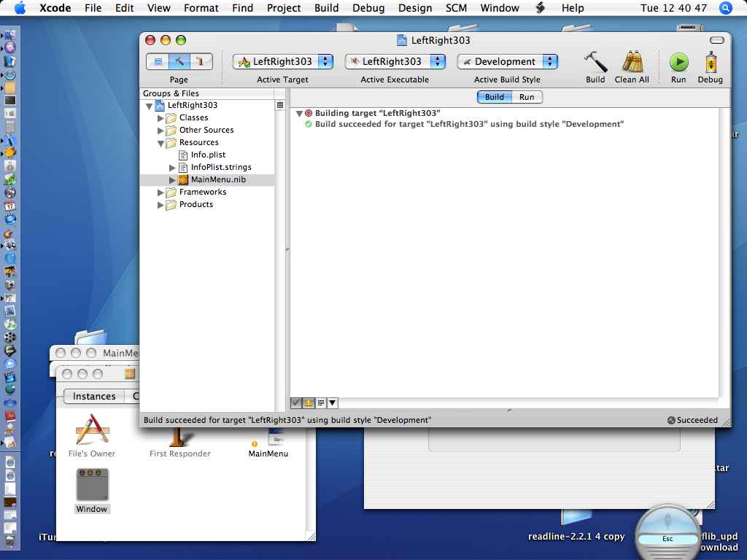Click the build log split-view handle above the status bar
The height and width of the screenshot is (560, 747).
tap(510, 411)
